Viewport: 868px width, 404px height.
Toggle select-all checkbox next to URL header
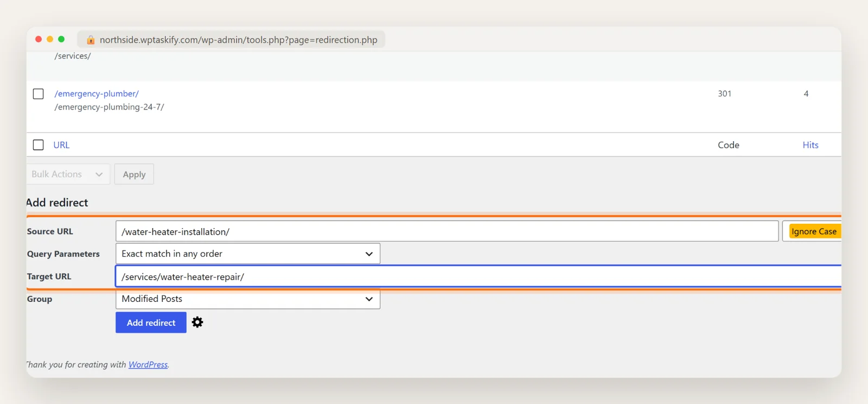tap(39, 145)
